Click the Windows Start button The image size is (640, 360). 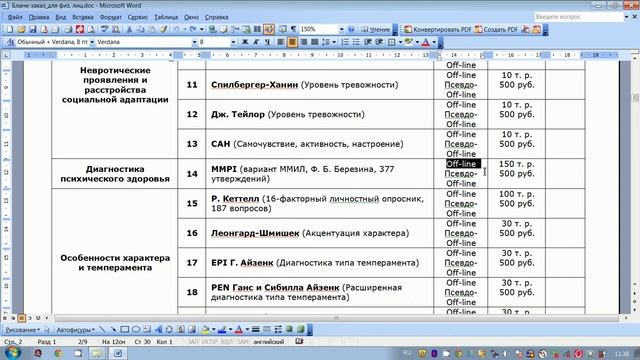[12, 353]
